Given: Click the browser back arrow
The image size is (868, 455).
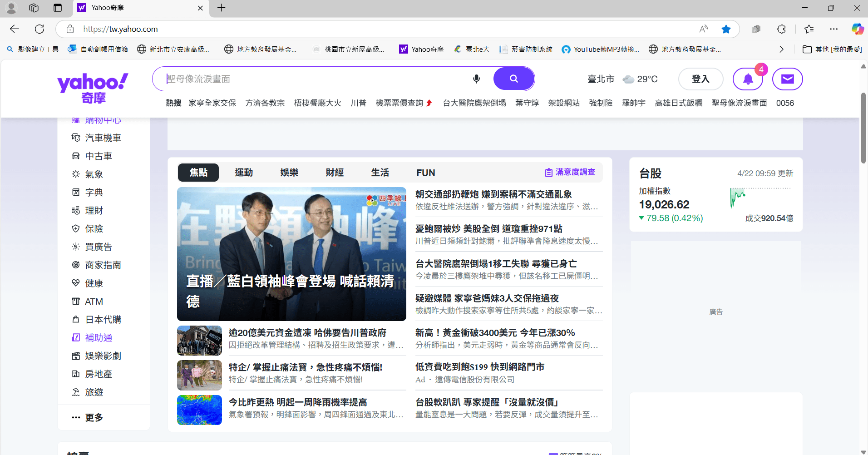Looking at the screenshot, I should pos(15,29).
